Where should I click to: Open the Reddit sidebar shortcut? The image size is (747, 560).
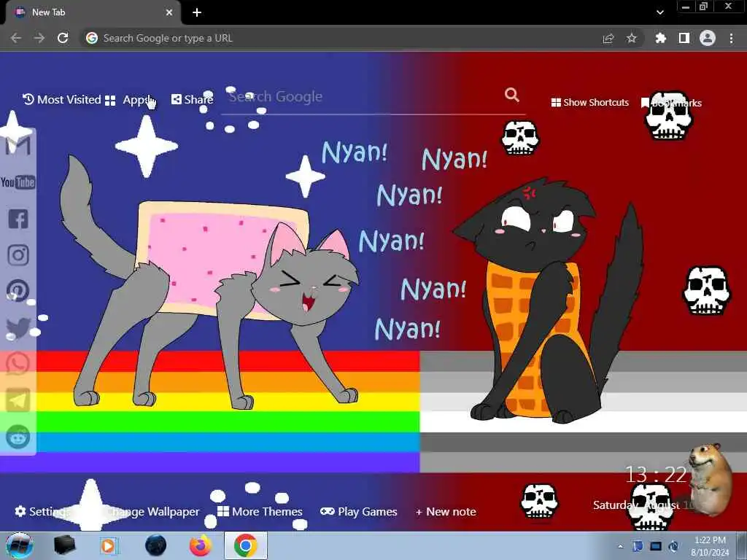[x=18, y=436]
